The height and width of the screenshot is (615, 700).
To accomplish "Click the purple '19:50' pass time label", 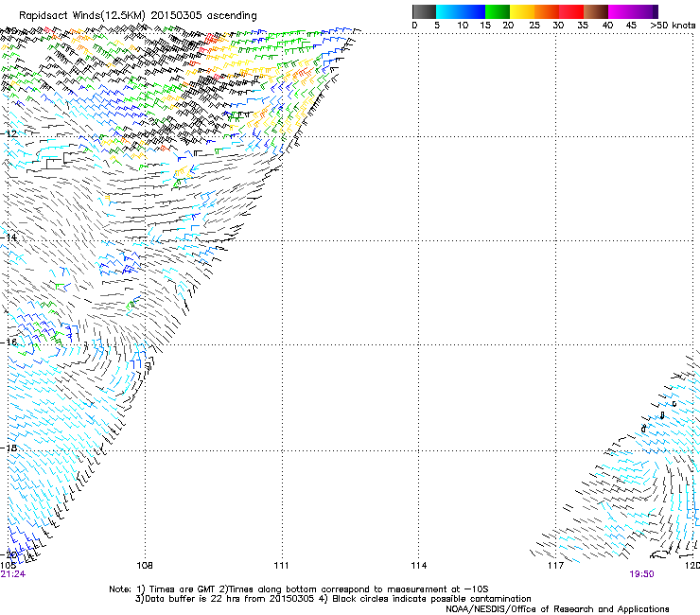I will (642, 574).
